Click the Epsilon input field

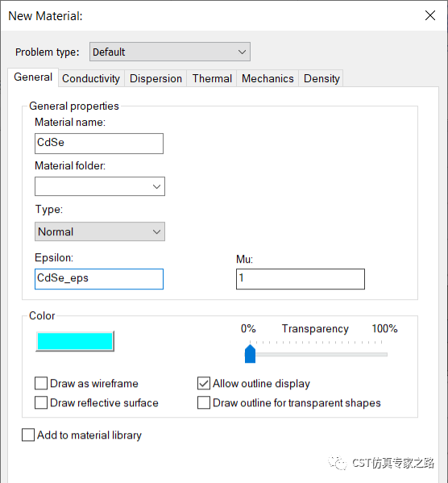pyautogui.click(x=99, y=279)
